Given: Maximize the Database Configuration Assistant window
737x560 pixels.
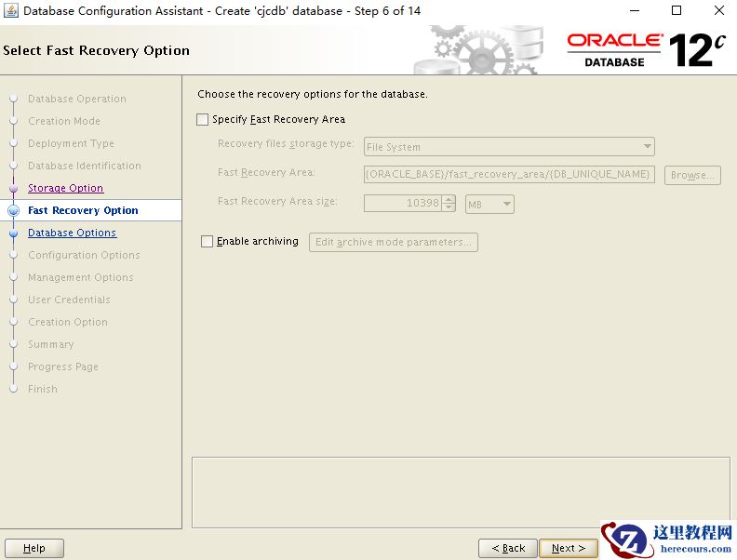Looking at the screenshot, I should [677, 10].
